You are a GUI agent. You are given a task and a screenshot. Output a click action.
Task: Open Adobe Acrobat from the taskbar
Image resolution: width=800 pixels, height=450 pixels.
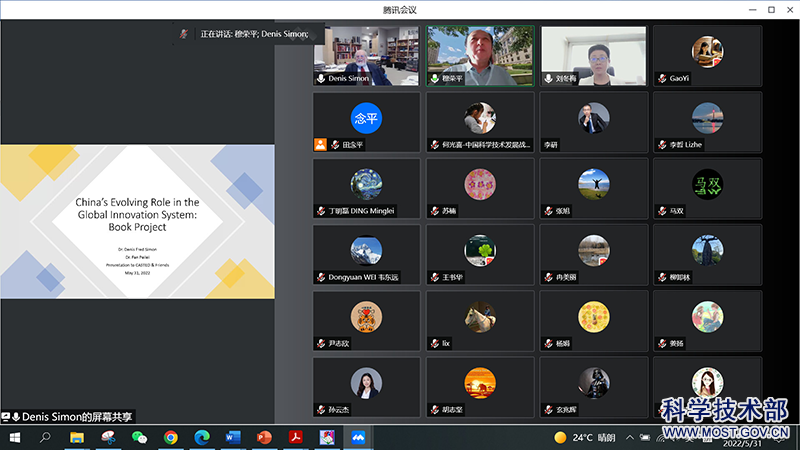pyautogui.click(x=295, y=438)
